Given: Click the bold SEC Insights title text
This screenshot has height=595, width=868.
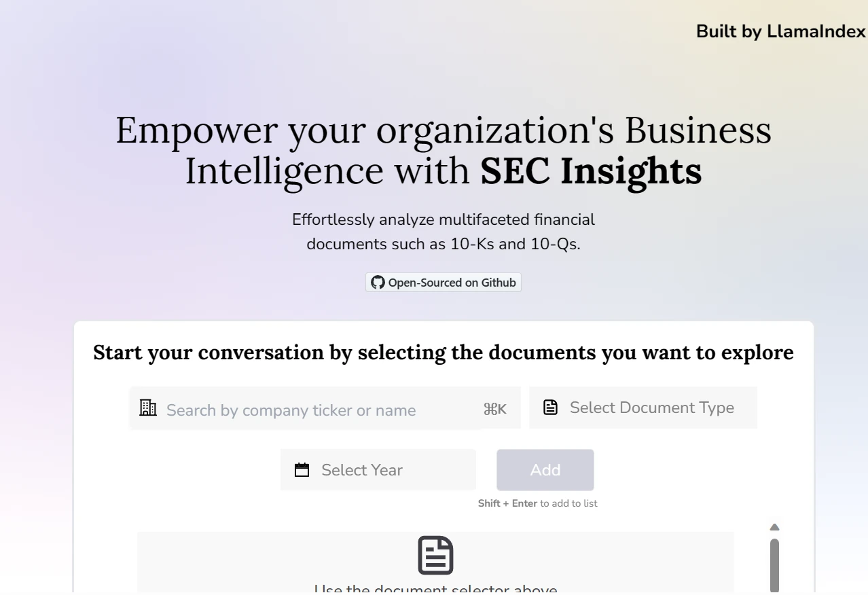Looking at the screenshot, I should [591, 172].
